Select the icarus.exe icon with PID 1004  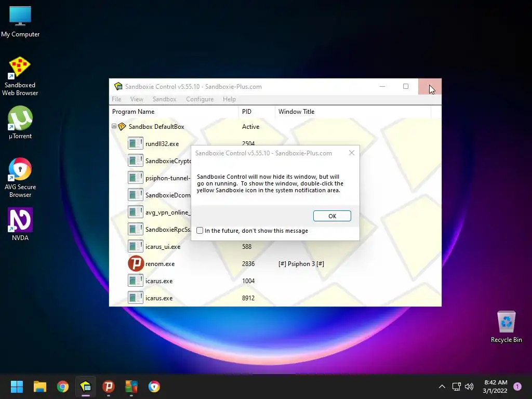coord(136,281)
